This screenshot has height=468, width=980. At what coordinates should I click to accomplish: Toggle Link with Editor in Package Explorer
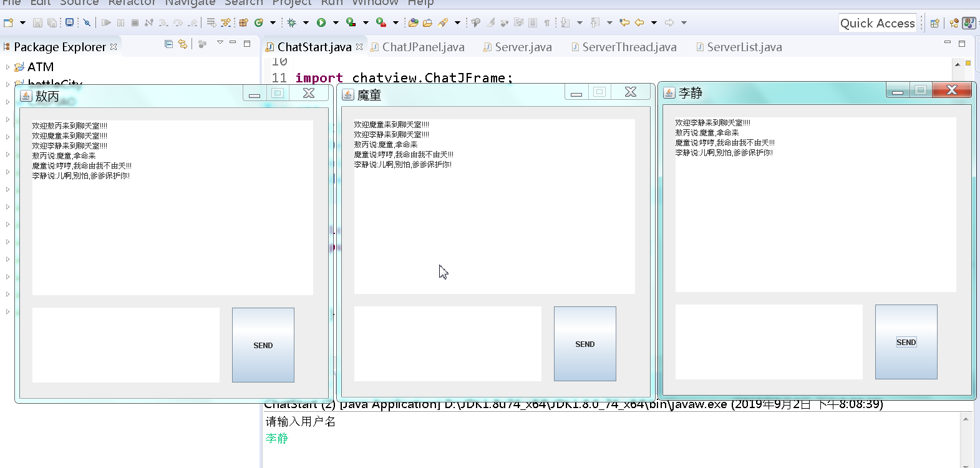click(x=183, y=44)
